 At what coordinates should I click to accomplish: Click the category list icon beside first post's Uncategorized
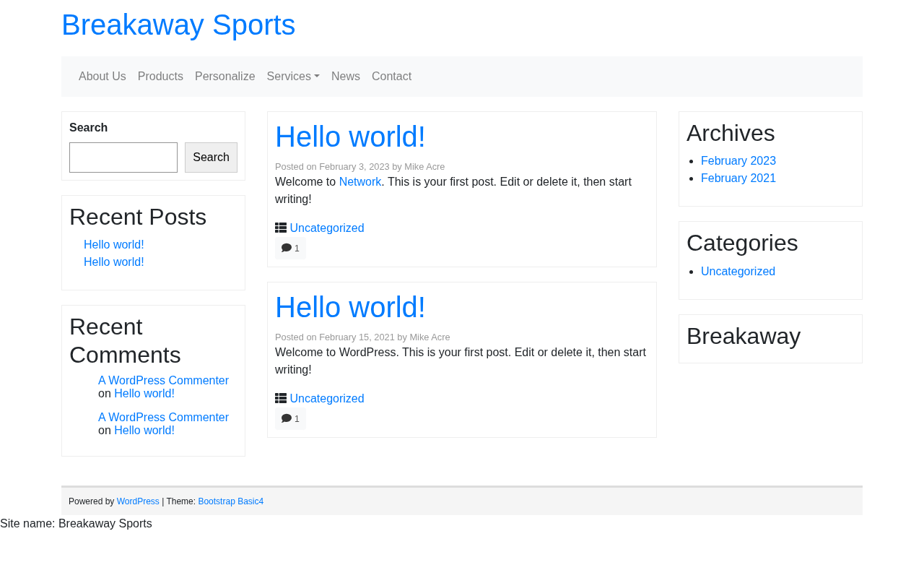click(x=281, y=228)
